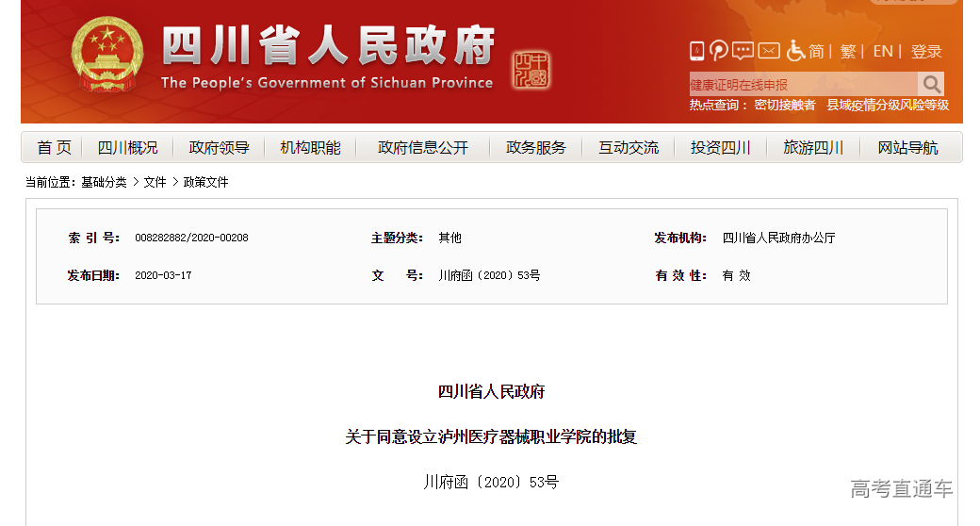Switch to simplified Chinese (简)
This screenshot has width=980, height=526.
(816, 51)
